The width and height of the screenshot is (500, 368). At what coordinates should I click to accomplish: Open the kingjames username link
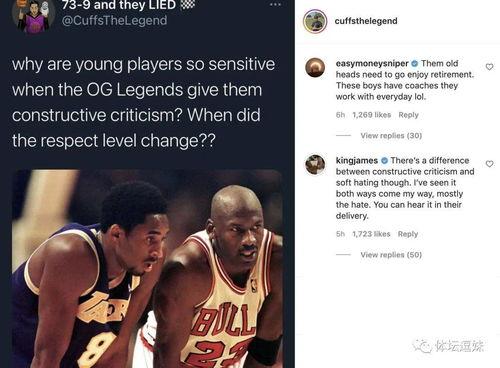tap(357, 161)
